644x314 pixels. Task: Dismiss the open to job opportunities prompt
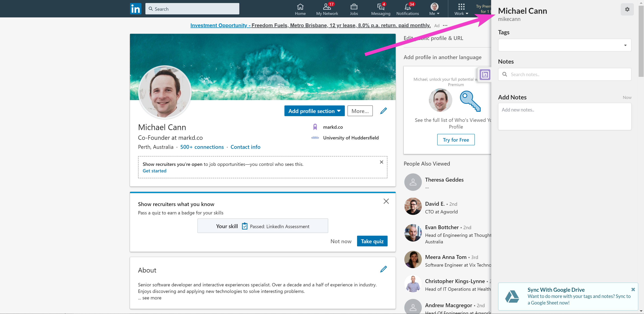[x=381, y=162]
